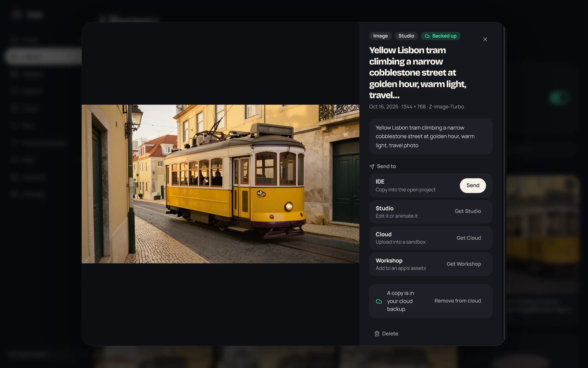
Task: Send image to IDE
Action: point(473,185)
